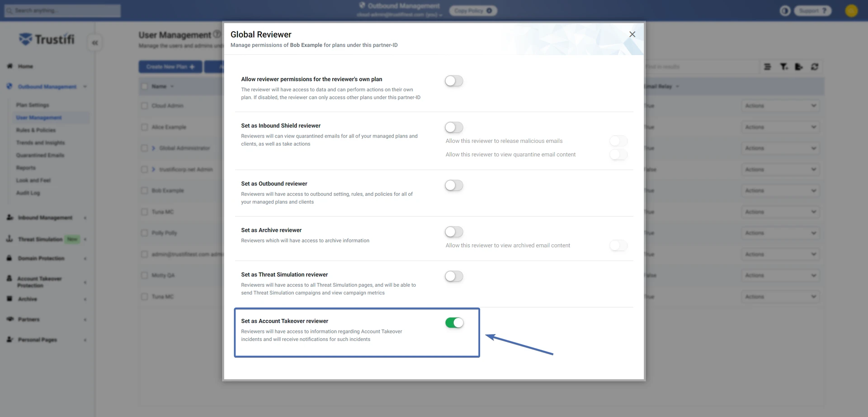Open Quarantined Emails in sidebar
This screenshot has width=868, height=417.
[40, 155]
